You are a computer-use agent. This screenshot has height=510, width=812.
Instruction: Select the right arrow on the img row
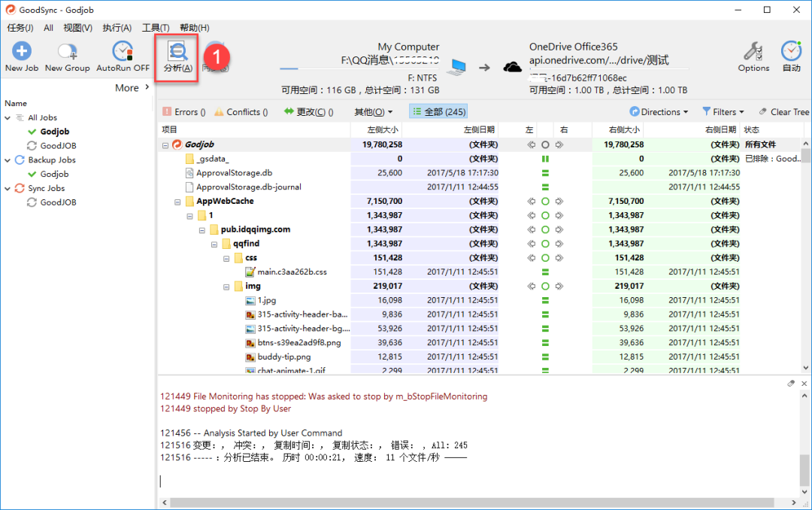pyautogui.click(x=559, y=286)
